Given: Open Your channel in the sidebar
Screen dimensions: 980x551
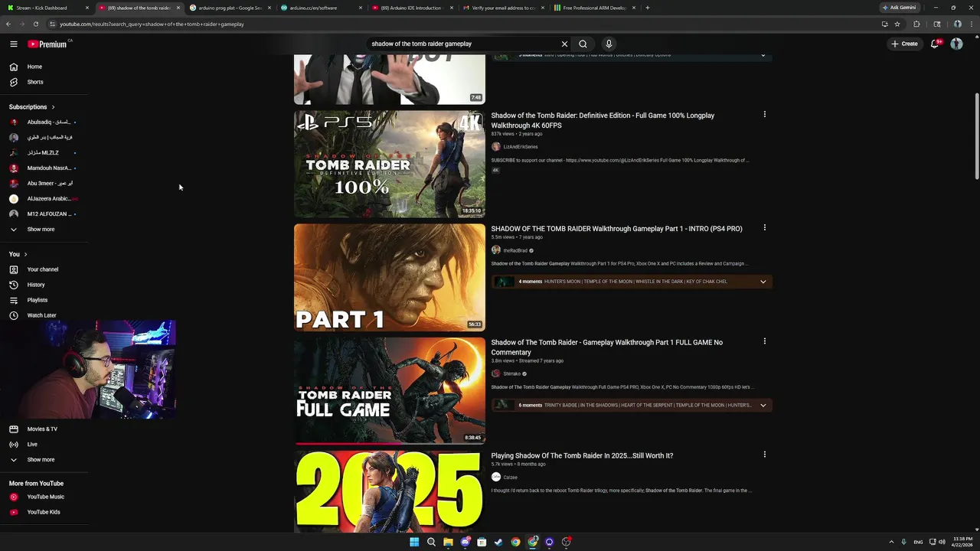Looking at the screenshot, I should (x=44, y=269).
